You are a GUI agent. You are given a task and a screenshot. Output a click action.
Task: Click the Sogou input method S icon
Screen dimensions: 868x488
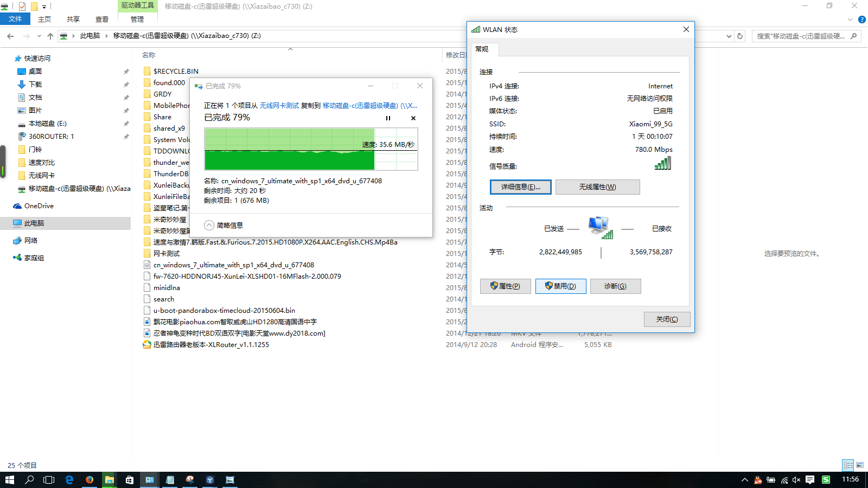tap(826, 480)
